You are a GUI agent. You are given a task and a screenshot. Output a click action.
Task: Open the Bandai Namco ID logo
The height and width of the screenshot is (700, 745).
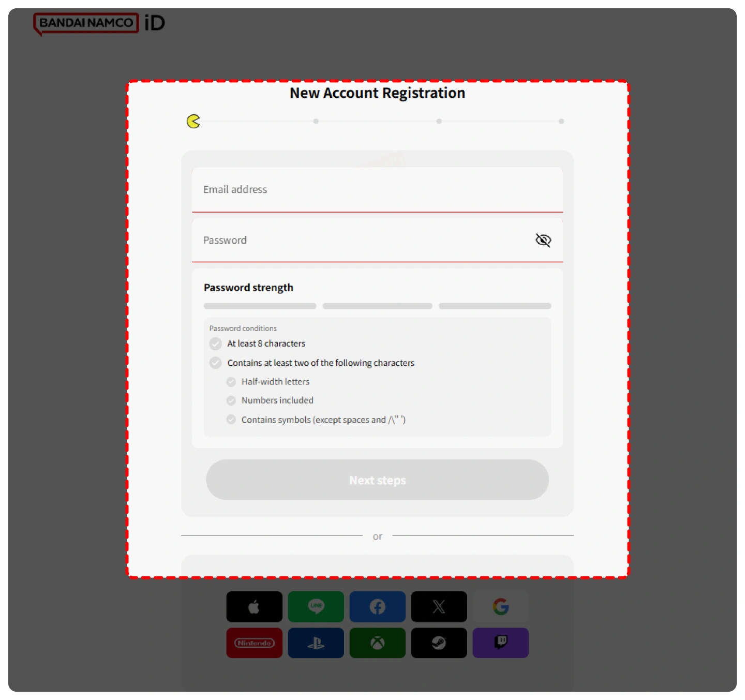pos(99,23)
